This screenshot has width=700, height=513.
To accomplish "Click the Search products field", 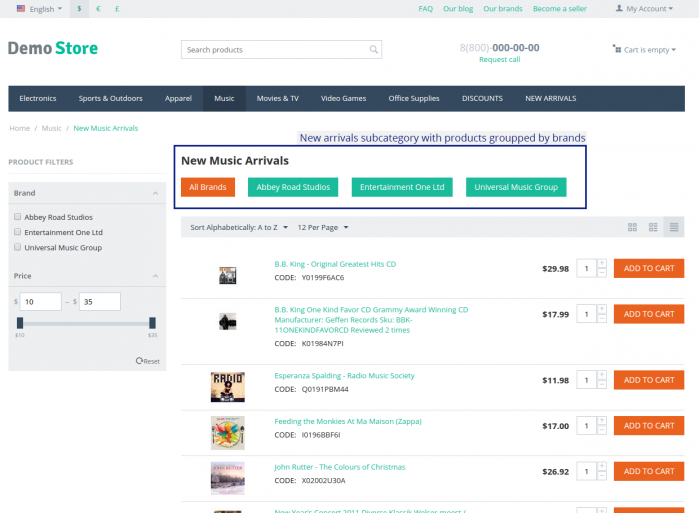I will click(x=281, y=50).
